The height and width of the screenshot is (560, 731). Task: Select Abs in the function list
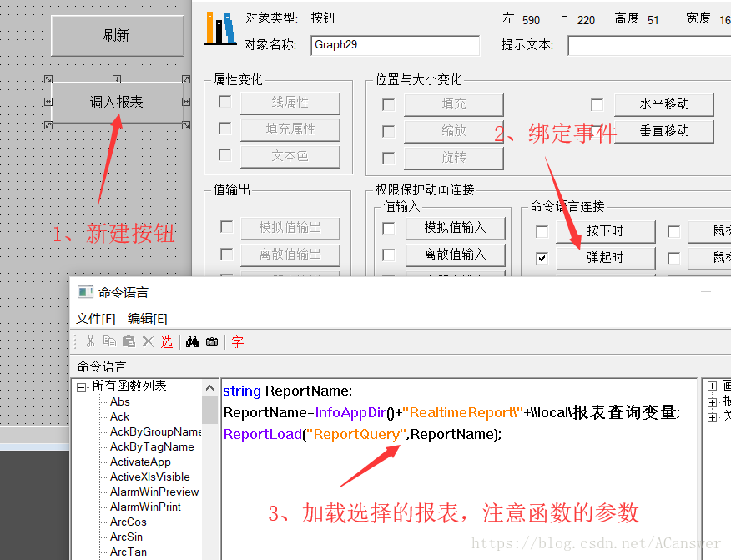point(120,401)
